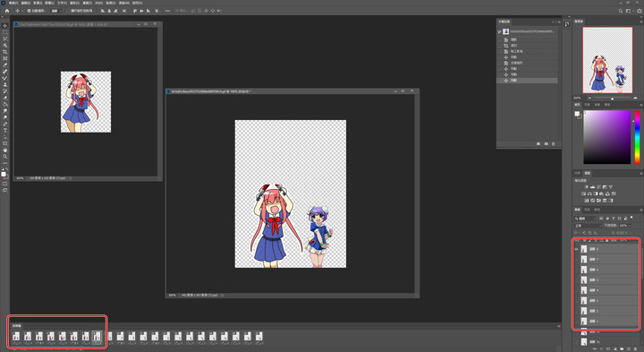Viewport: 644px width, 352px height.
Task: Click foreground color swatch in Color panel
Action: tap(577, 114)
